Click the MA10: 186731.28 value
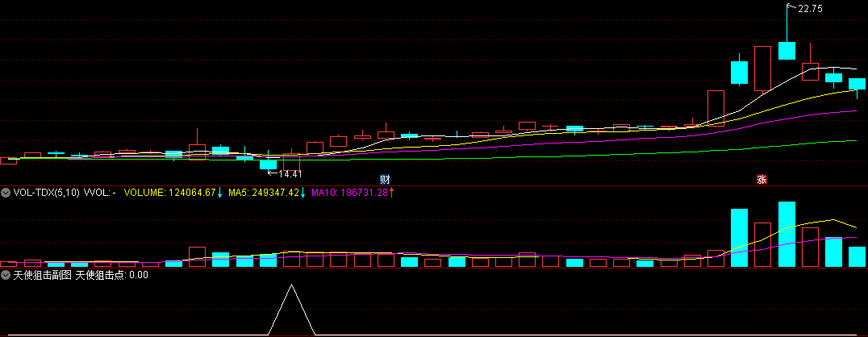 pyautogui.click(x=349, y=193)
